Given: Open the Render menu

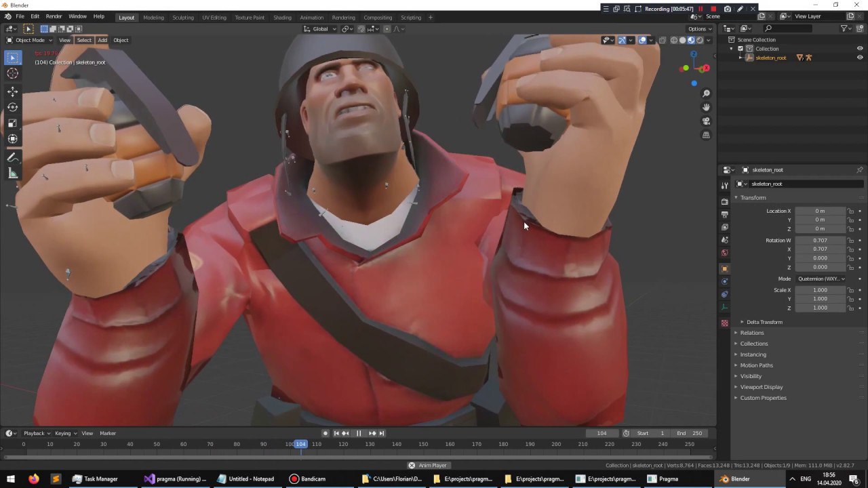Looking at the screenshot, I should [x=54, y=16].
